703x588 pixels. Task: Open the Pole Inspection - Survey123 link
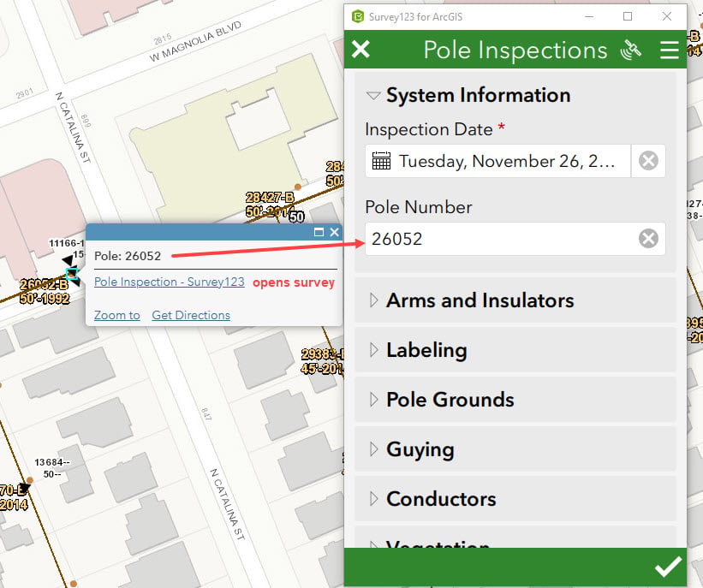[169, 282]
